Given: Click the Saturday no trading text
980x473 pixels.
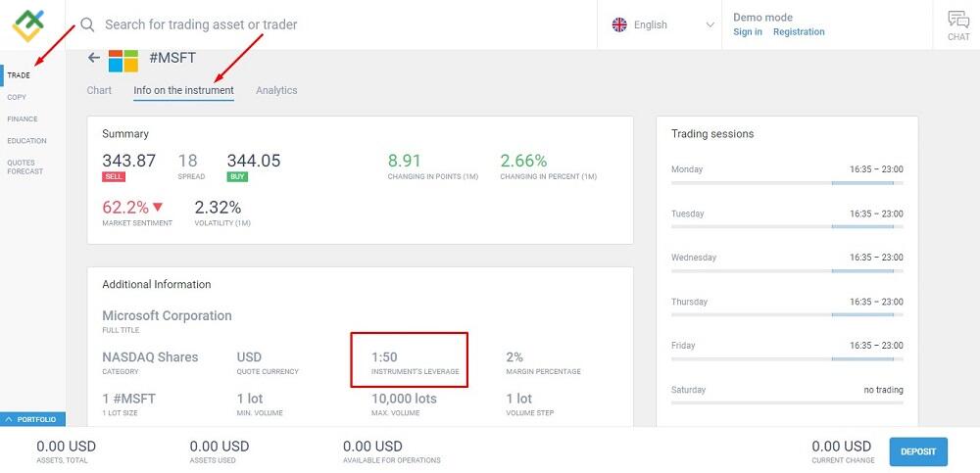Looking at the screenshot, I should coord(883,390).
